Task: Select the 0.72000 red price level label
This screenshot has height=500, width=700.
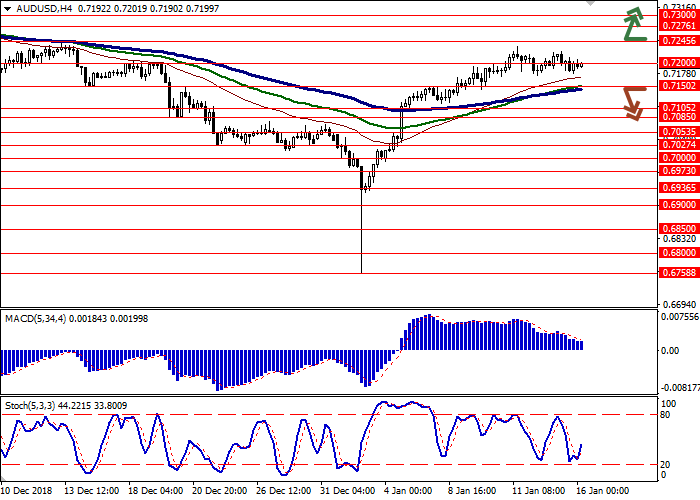Action: (x=679, y=62)
